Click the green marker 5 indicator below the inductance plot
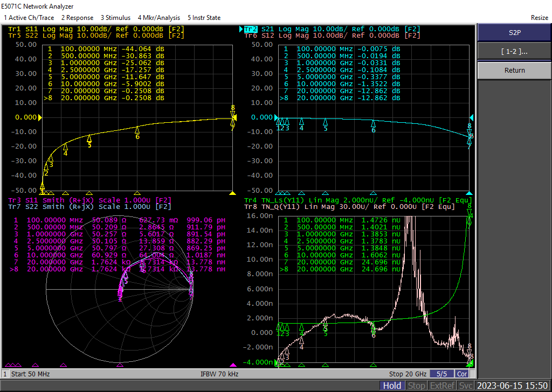Viewport: 552px width, 392px height. click(x=325, y=365)
